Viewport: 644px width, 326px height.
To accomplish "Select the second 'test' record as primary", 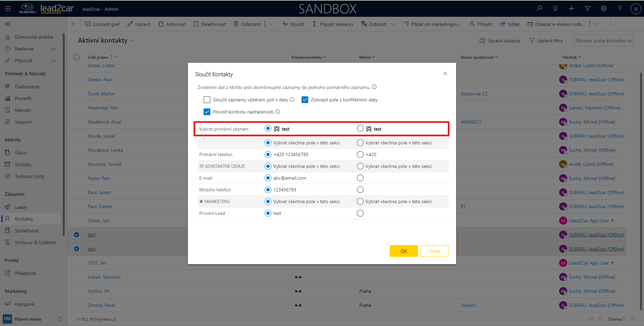I will (x=360, y=129).
